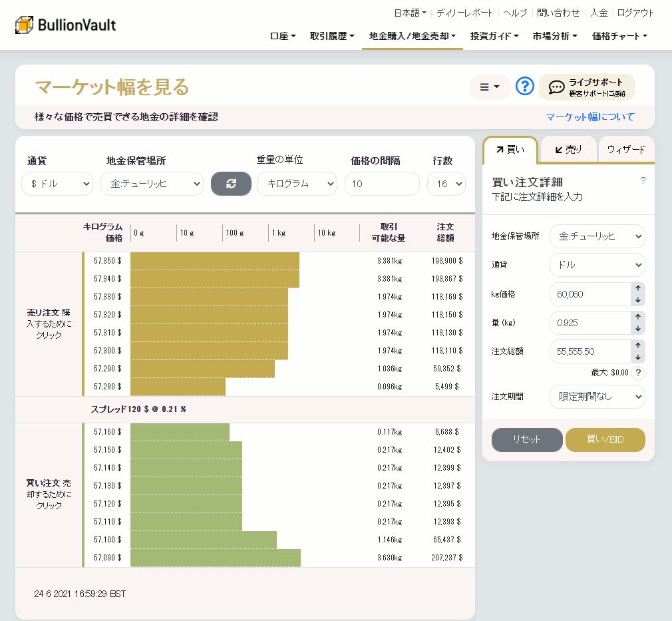Screen dimensions: 672x621
Task: Decrease kg価格 with the down arrow
Action: 638,300
